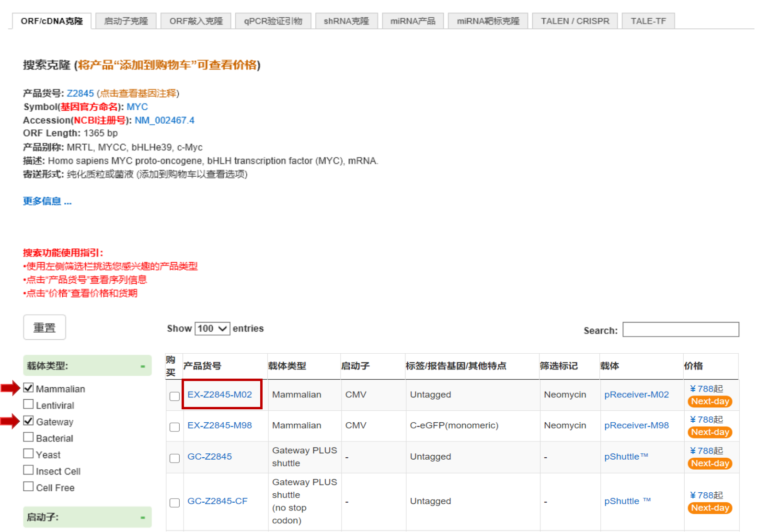Sort table by 价格 column header
Image resolution: width=770 pixels, height=532 pixels.
pos(693,366)
